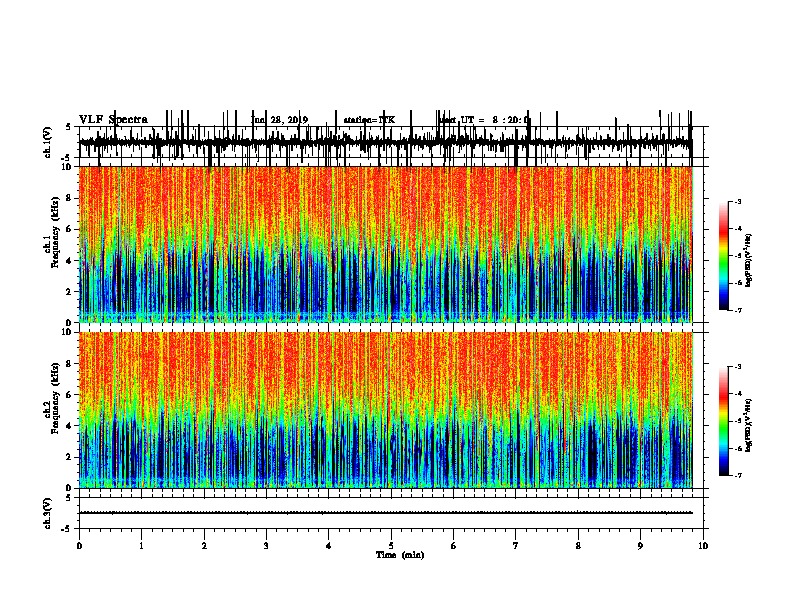
Task: Click the "7" tick on the time axis
Action: pyautogui.click(x=516, y=546)
